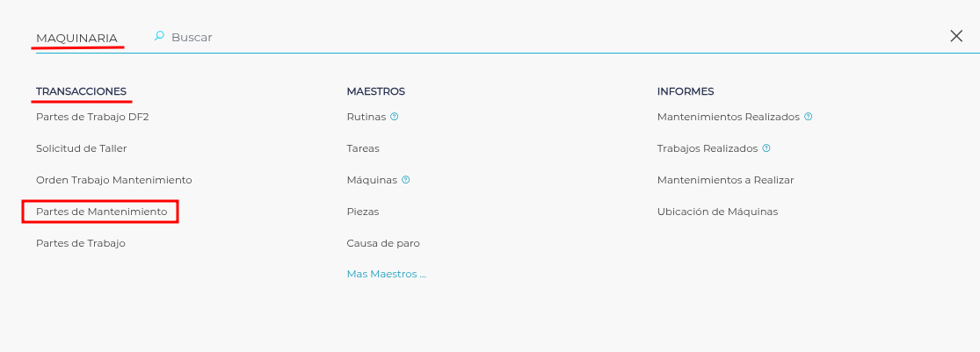The width and height of the screenshot is (980, 352).
Task: Open Ubicación de Máquinas report
Action: coord(717,212)
